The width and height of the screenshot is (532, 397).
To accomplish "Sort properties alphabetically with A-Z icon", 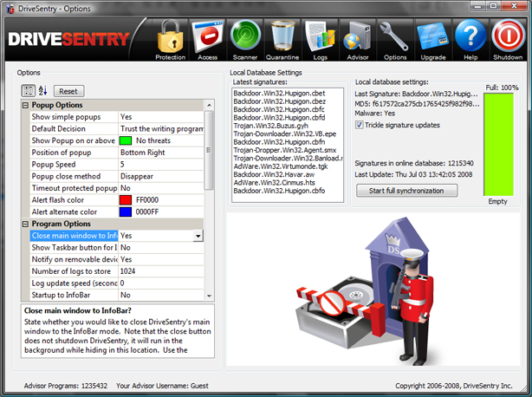I will click(x=42, y=91).
